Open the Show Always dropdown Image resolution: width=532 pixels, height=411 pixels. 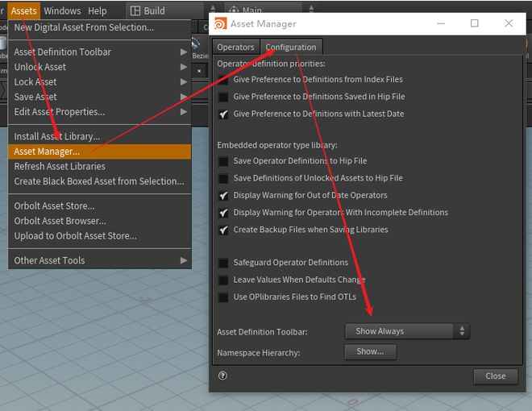406,331
